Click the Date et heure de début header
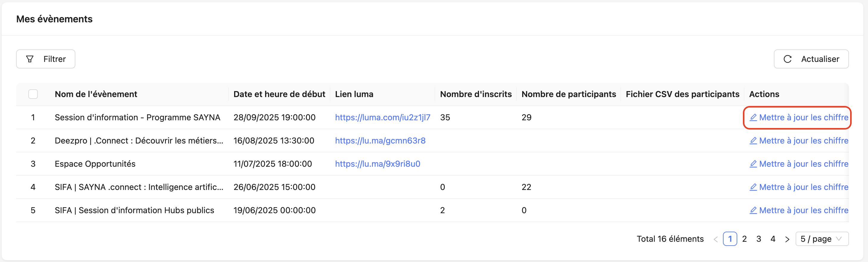The height and width of the screenshot is (262, 868). tap(279, 94)
